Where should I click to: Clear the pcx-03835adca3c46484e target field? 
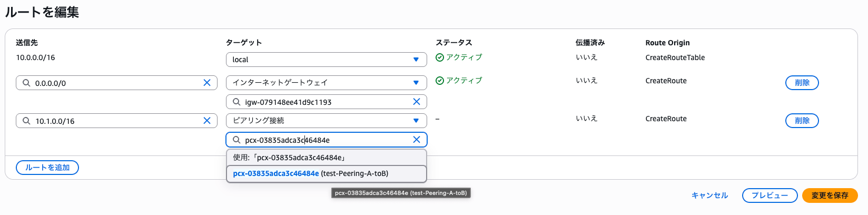[x=417, y=140]
